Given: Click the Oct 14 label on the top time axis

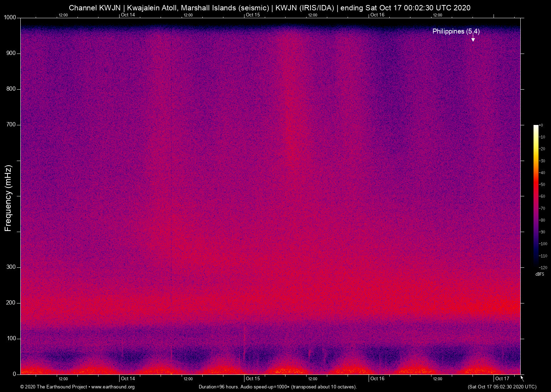Looking at the screenshot, I should point(128,15).
